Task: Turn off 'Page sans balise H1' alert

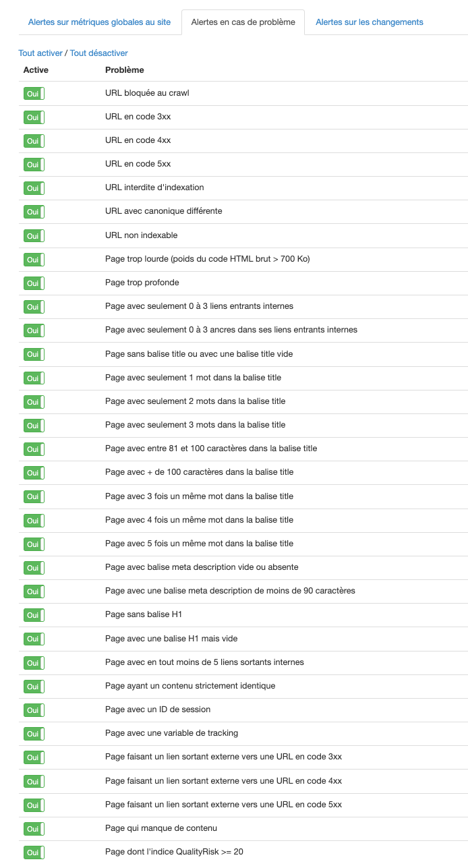Action: [34, 615]
